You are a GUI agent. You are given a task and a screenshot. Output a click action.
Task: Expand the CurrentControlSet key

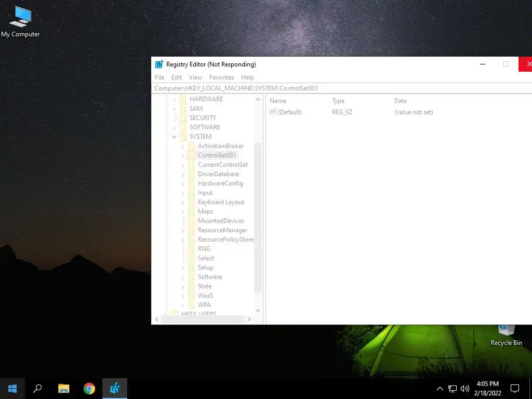click(182, 165)
